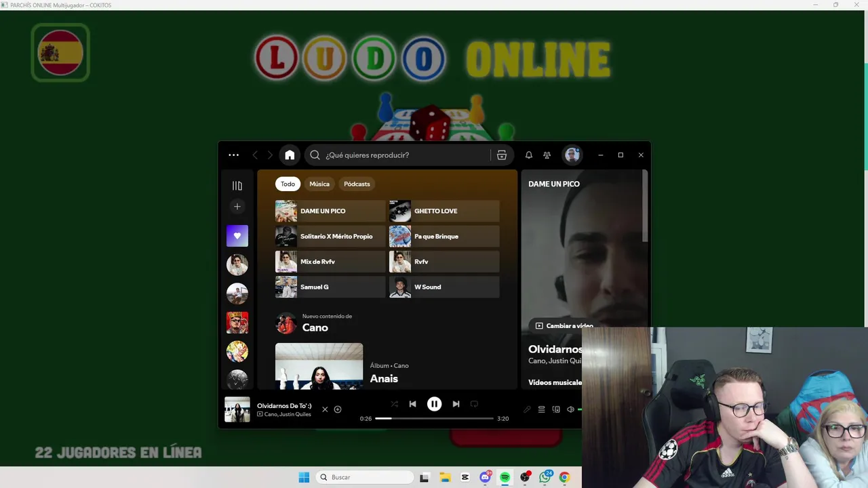Open OBS Studio from the taskbar
Image resolution: width=868 pixels, height=488 pixels.
[x=525, y=477]
